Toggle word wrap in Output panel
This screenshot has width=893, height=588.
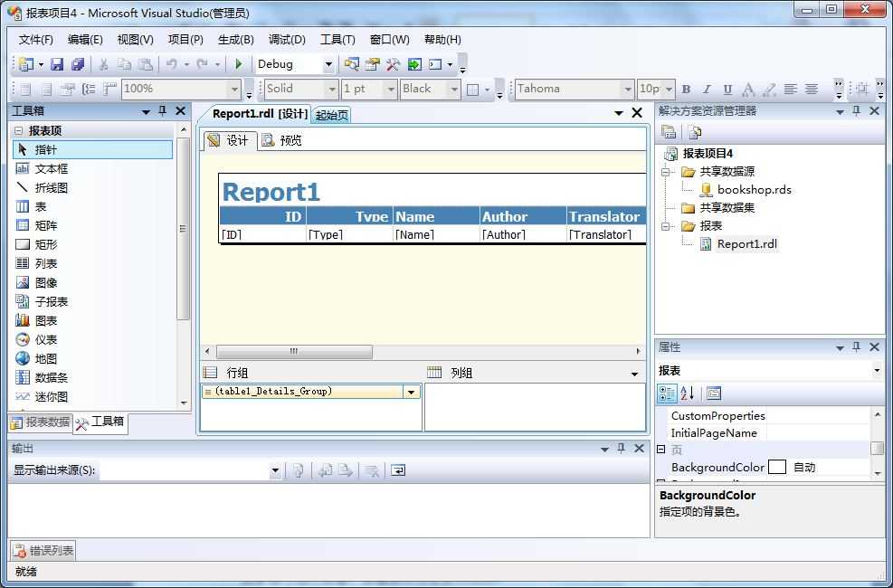point(398,470)
